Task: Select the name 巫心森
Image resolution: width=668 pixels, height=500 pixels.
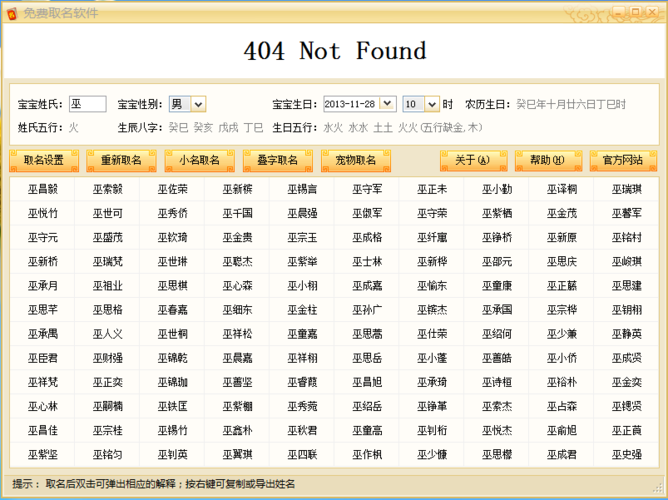Action: tap(237, 286)
